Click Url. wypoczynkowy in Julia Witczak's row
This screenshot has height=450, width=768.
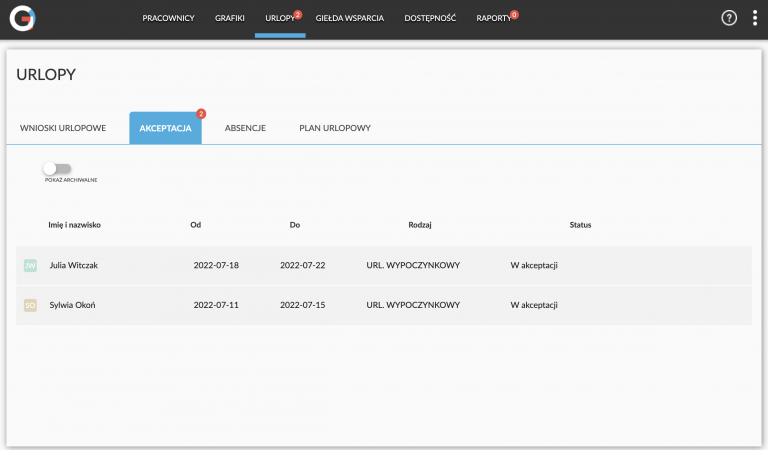(x=413, y=265)
